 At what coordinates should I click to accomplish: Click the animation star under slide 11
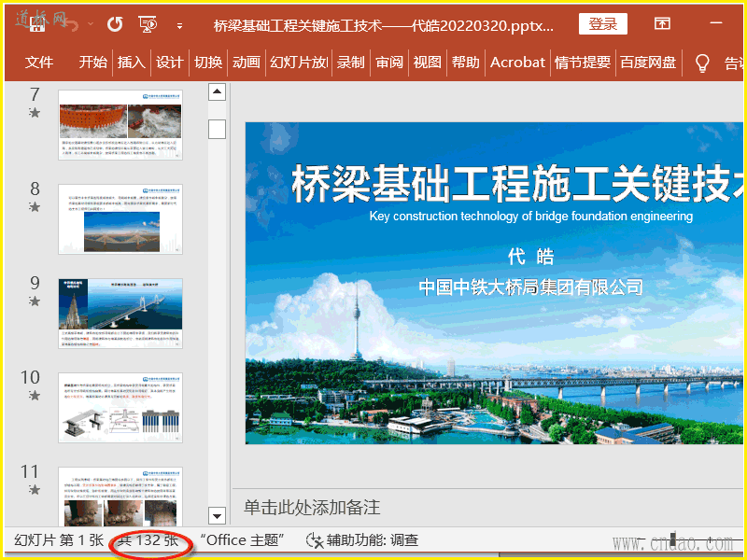[x=34, y=489]
